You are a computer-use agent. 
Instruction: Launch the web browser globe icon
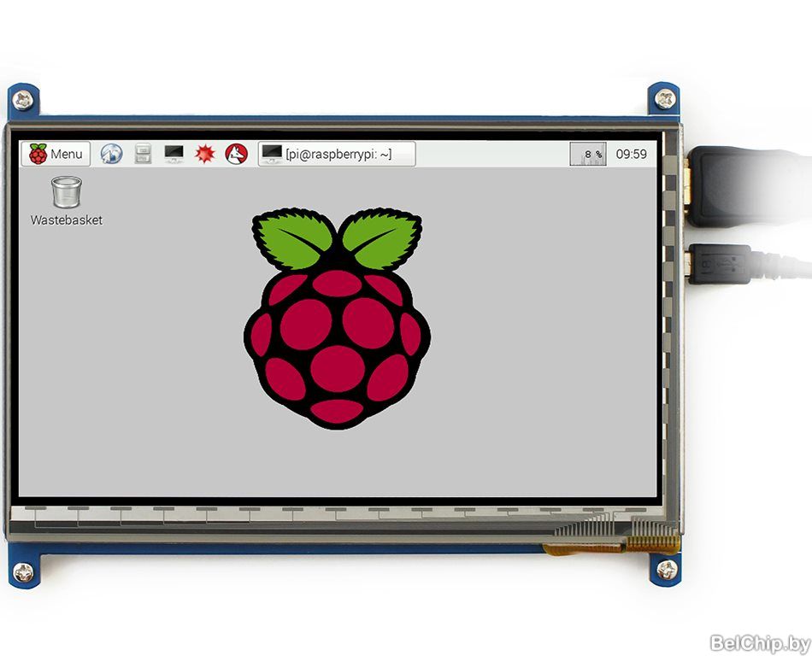(111, 154)
